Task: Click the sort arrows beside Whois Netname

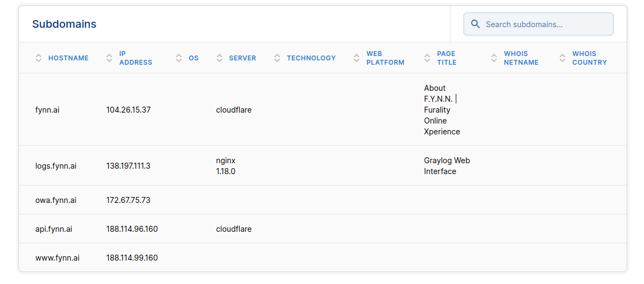Action: (494, 58)
